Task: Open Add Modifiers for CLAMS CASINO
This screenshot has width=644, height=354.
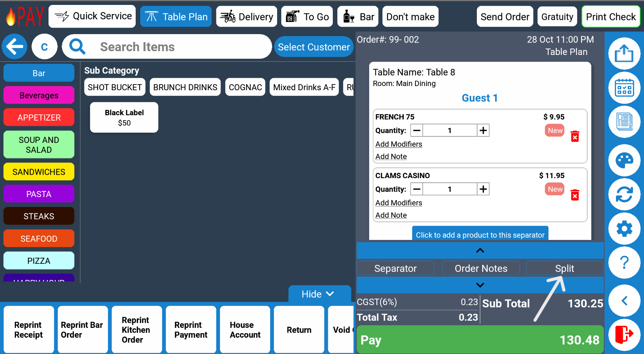Action: 398,203
